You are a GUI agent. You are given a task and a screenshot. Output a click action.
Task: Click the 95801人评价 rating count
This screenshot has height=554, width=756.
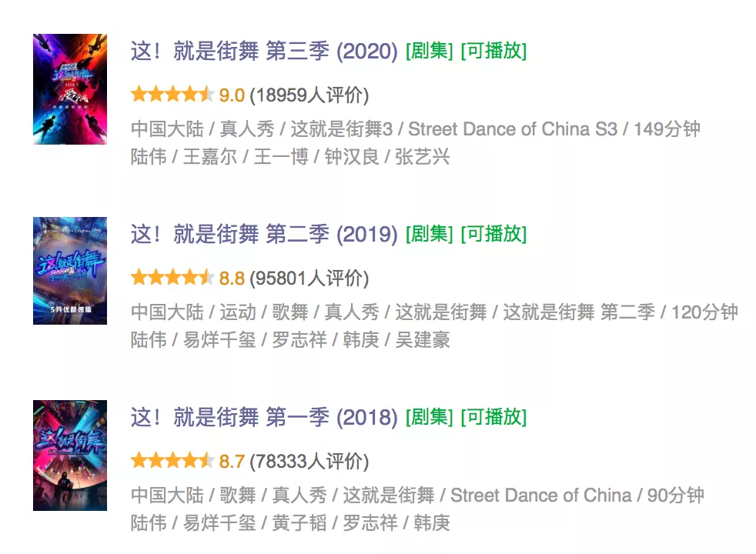click(x=309, y=278)
